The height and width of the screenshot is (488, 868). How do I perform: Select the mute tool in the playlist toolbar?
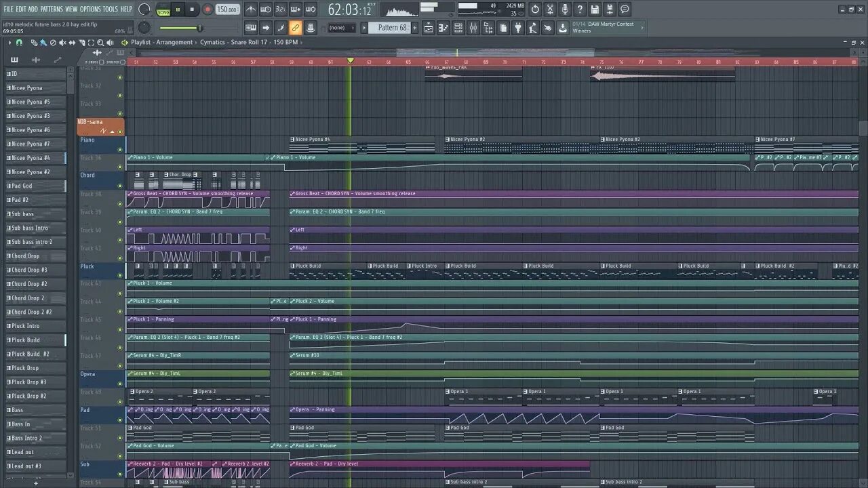62,43
